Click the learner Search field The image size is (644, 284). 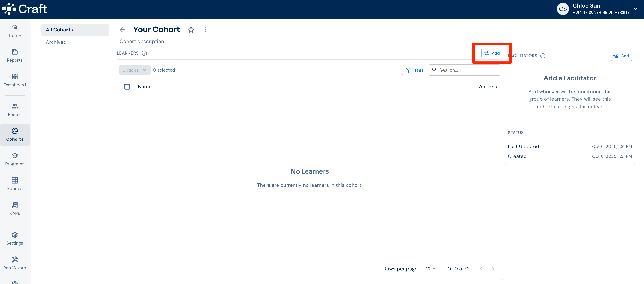pyautogui.click(x=465, y=70)
